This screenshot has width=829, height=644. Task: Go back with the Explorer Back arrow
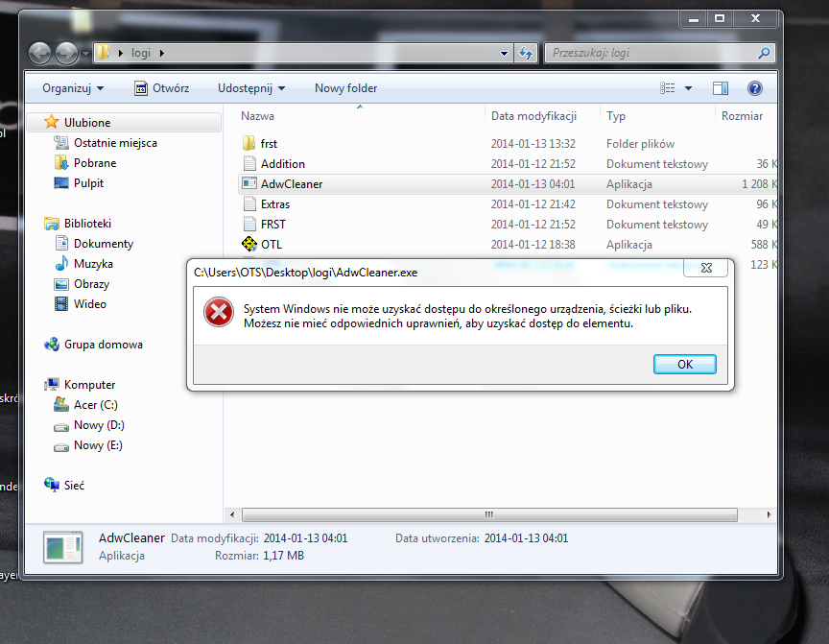[39, 53]
